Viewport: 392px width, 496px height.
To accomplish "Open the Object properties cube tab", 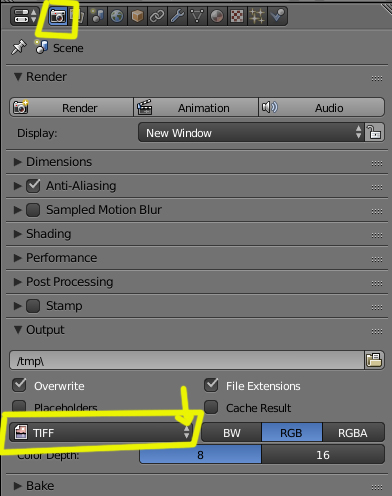I will tap(137, 16).
